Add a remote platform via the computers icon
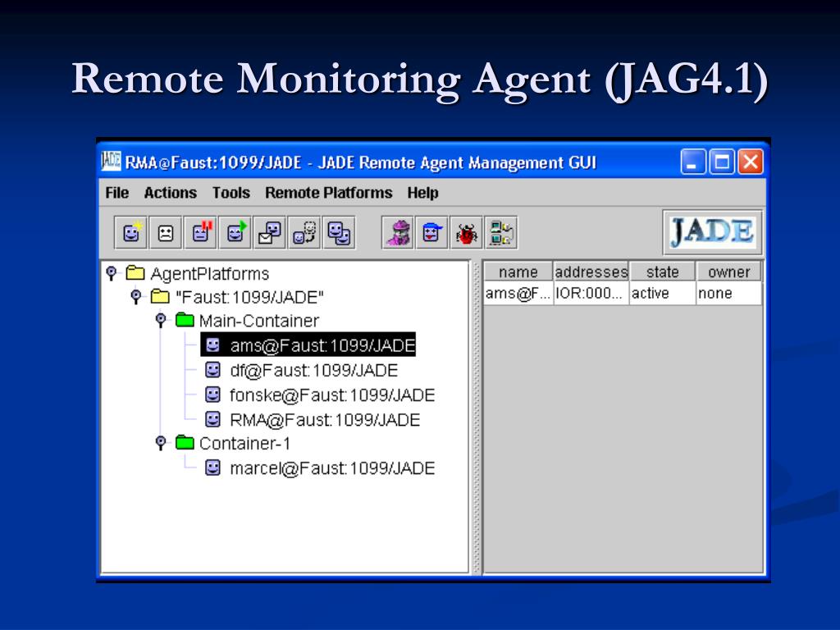 pyautogui.click(x=501, y=232)
